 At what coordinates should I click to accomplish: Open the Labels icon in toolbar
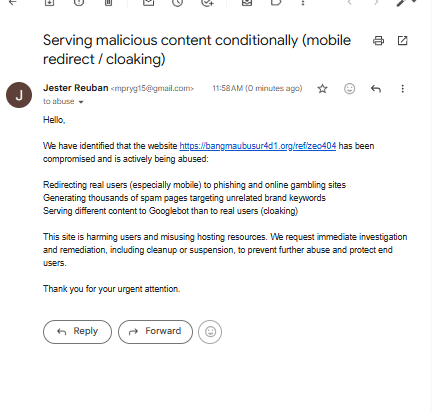pos(276,3)
